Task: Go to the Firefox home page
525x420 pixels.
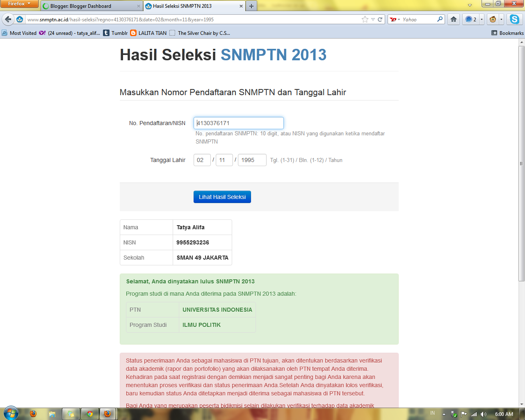Action: click(454, 19)
